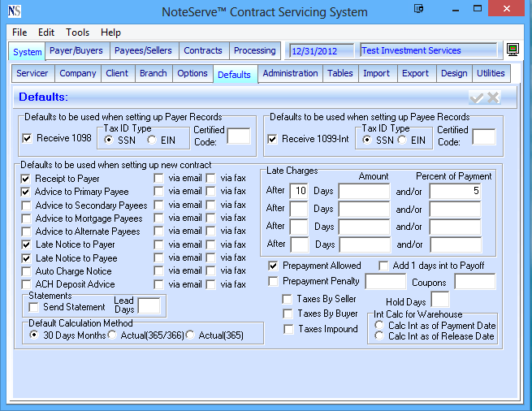Click the Lead Days input field
Screen dimensions: 532x411
coord(149,305)
